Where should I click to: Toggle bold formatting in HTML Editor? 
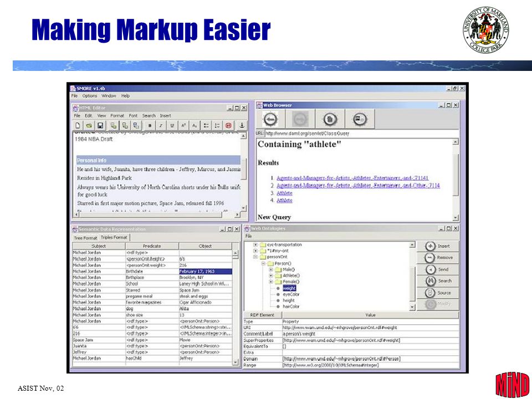(x=150, y=126)
